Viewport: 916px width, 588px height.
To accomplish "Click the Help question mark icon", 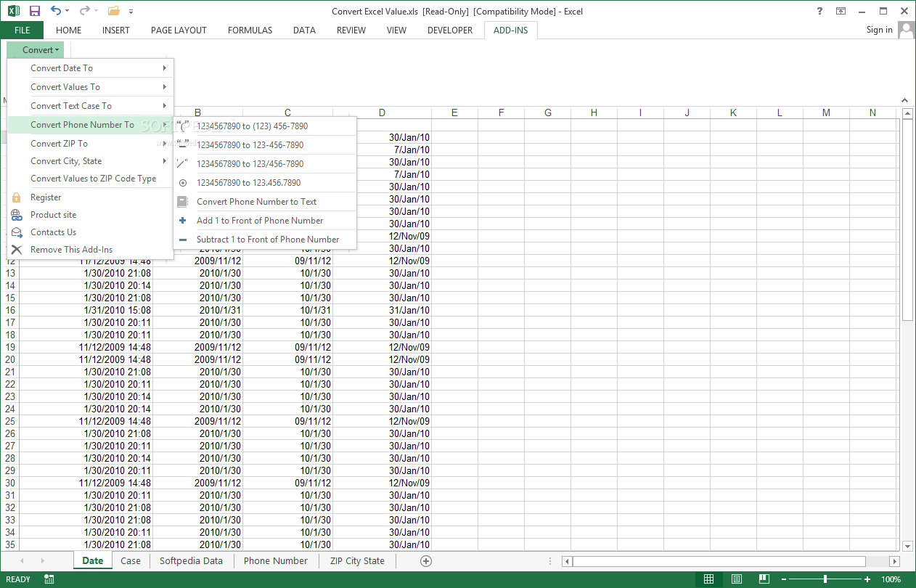I will tap(819, 11).
